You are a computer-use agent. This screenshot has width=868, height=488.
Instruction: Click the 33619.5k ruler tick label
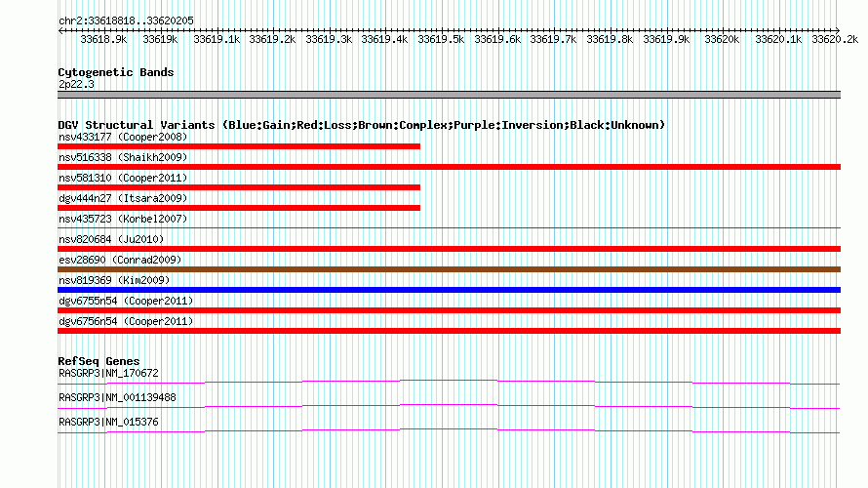[441, 39]
